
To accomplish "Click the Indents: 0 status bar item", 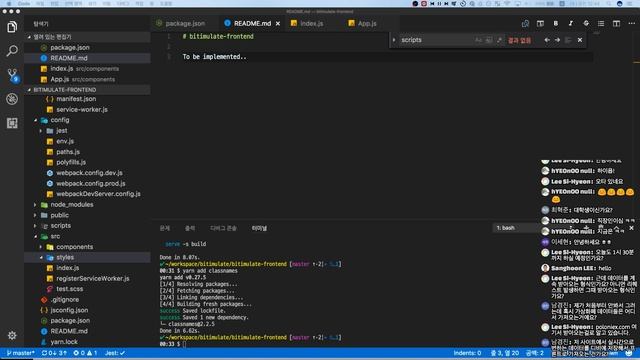I will (x=467, y=353).
